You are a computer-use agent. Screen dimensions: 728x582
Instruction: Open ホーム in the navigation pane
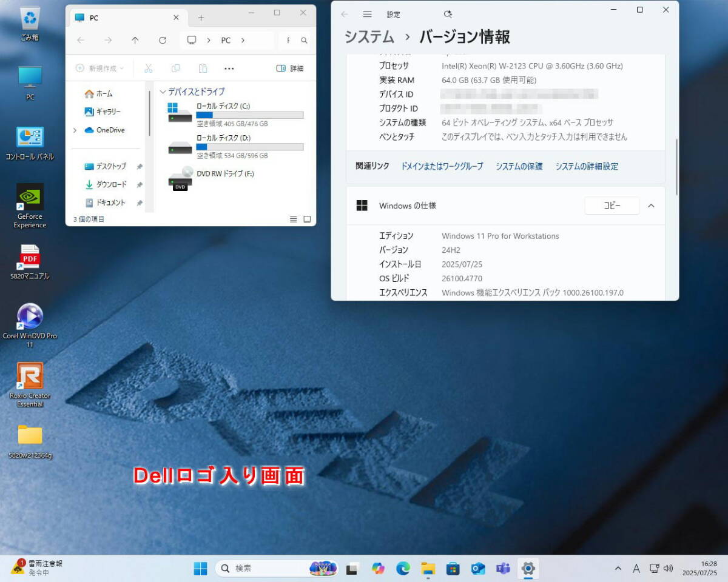pyautogui.click(x=99, y=94)
